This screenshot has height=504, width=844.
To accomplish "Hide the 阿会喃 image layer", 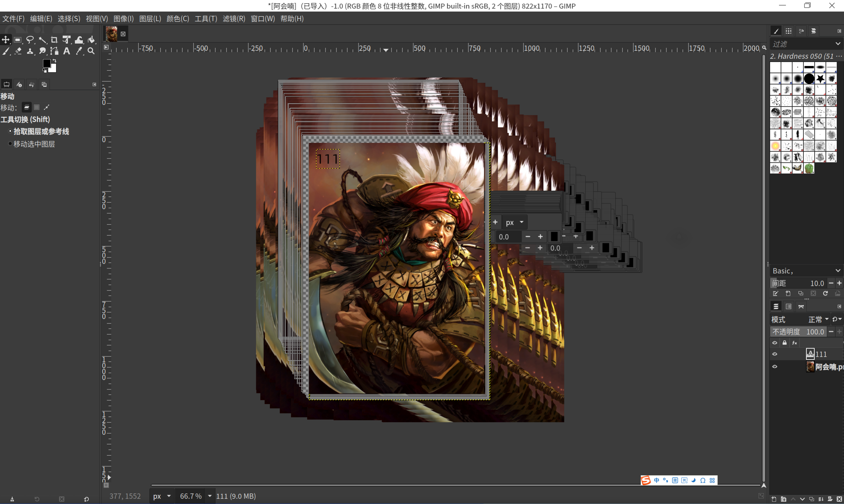I will (x=774, y=366).
